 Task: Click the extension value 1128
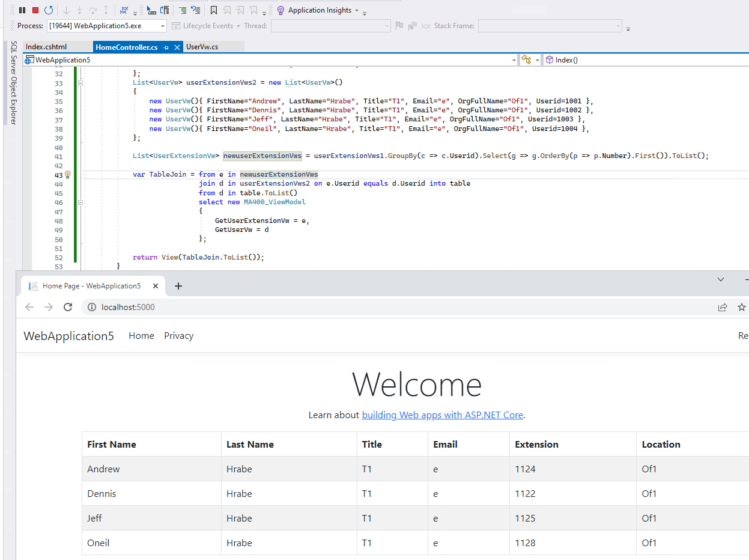click(525, 543)
